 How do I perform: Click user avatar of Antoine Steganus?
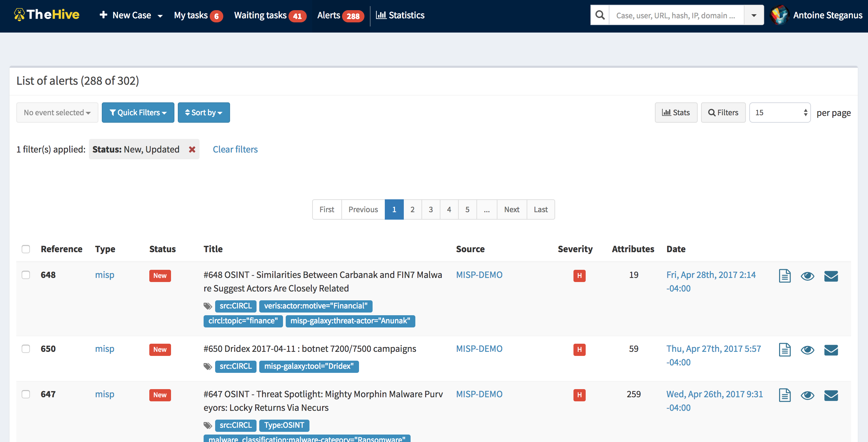click(x=780, y=15)
